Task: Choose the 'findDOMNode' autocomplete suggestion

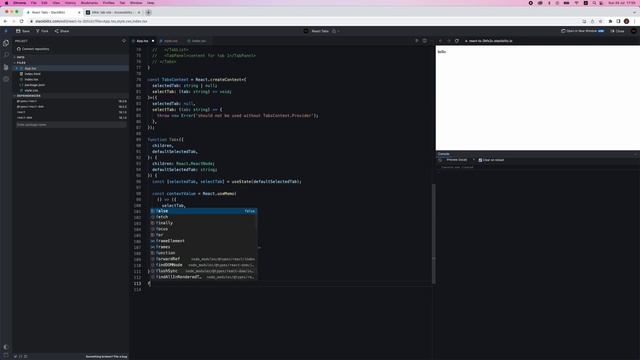Action: pos(203,265)
